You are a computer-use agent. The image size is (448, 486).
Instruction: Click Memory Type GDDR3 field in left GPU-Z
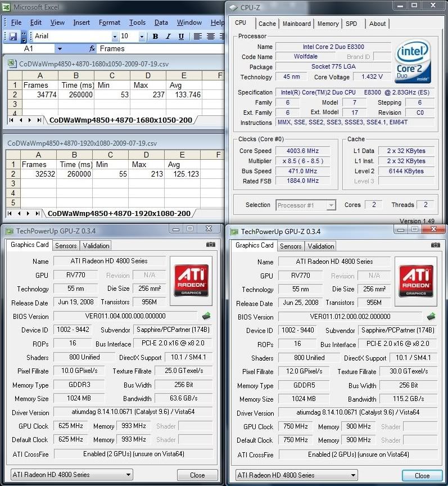[x=79, y=385]
